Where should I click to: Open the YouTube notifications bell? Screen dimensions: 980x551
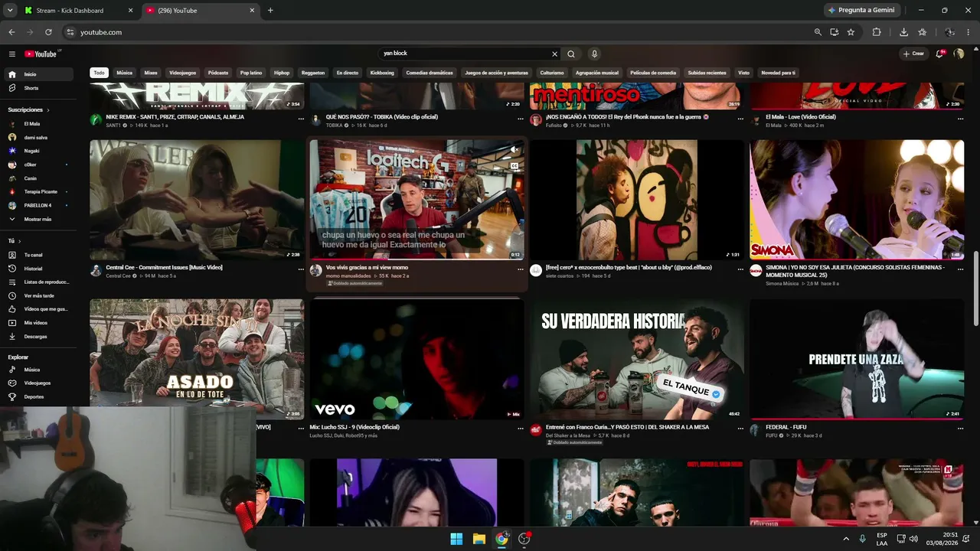coord(939,54)
